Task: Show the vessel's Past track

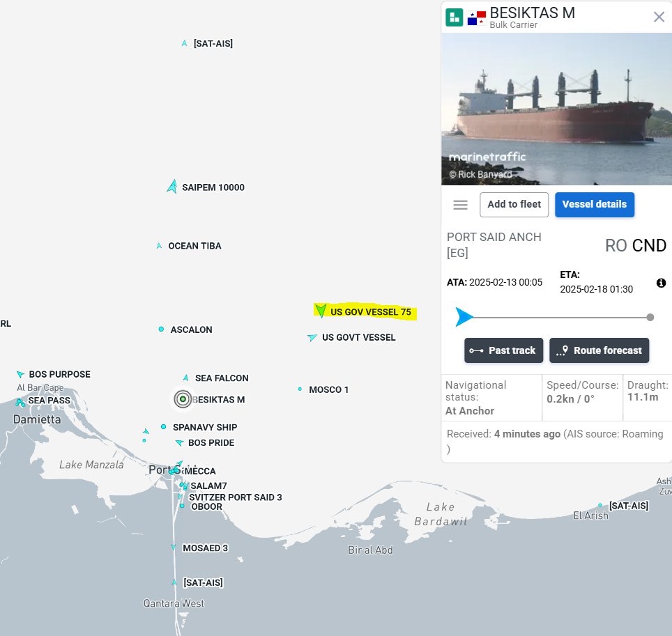Action: (503, 350)
